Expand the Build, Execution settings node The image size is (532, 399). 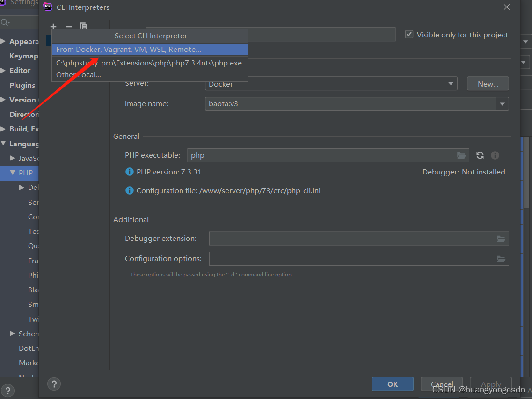coord(3,129)
